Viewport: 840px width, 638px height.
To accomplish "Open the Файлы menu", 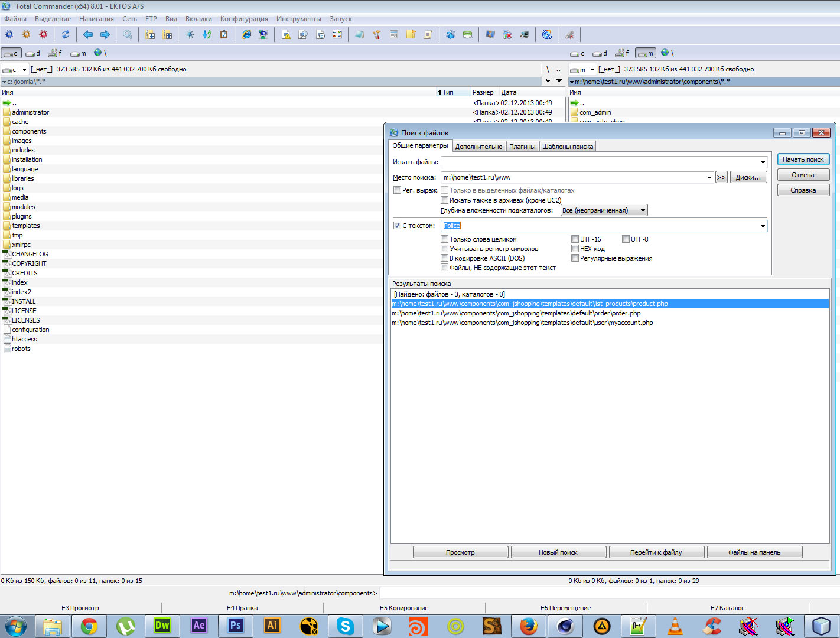I will [15, 19].
